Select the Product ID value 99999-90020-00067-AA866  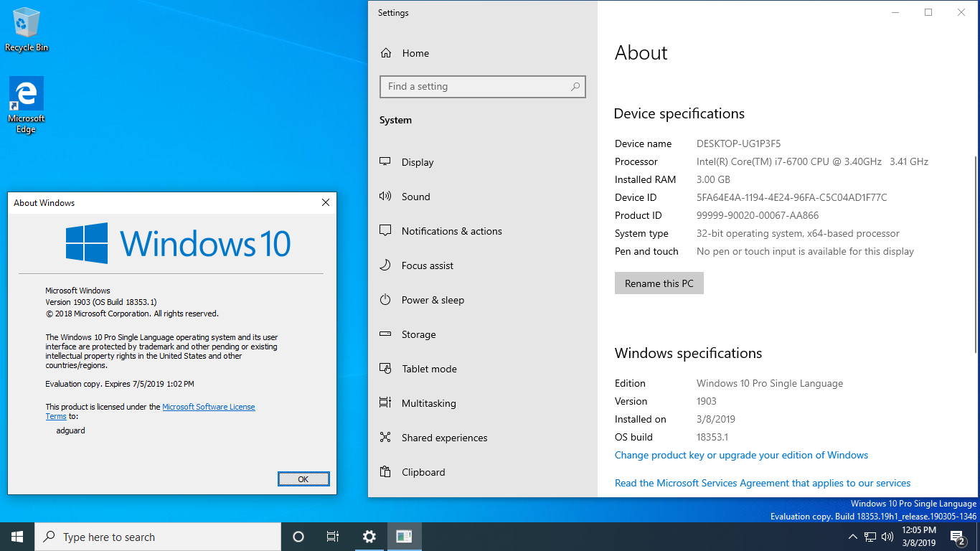point(758,215)
